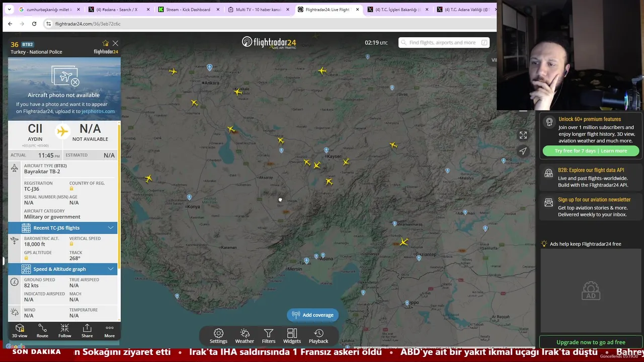The height and width of the screenshot is (362, 644).
Task: Open the Weather layer options
Action: 245,336
